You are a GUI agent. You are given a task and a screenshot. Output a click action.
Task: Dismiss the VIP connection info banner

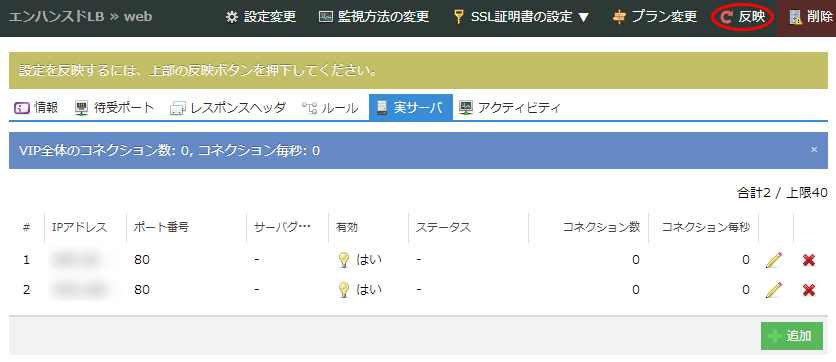tap(814, 150)
